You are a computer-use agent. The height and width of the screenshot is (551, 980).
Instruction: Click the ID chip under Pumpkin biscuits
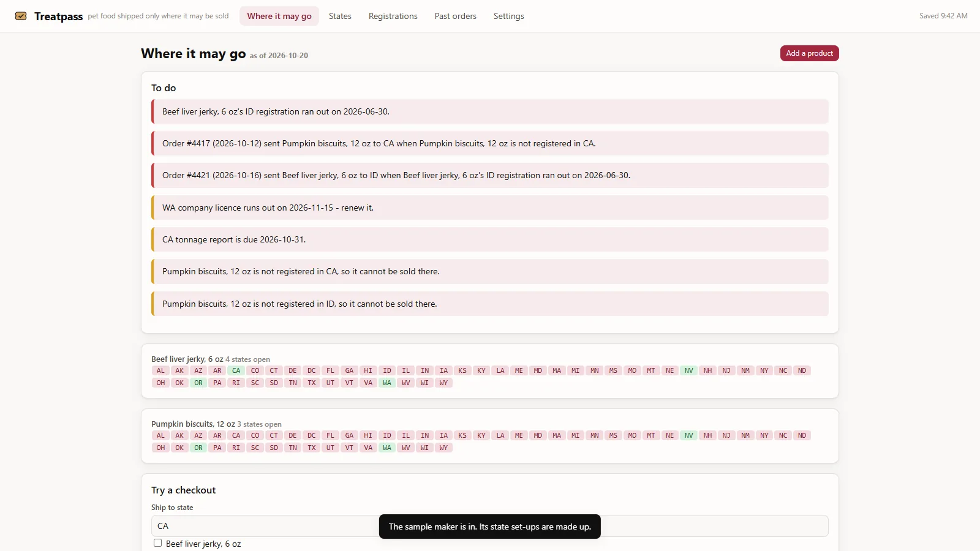pyautogui.click(x=387, y=435)
